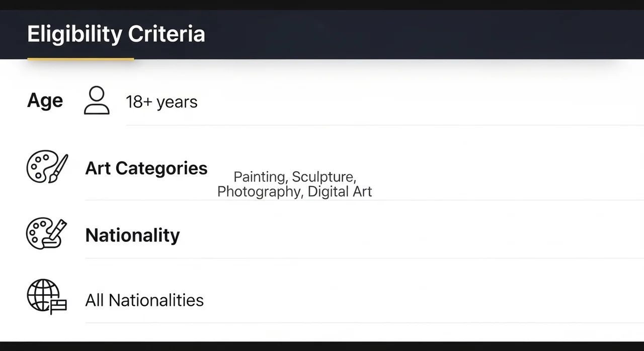The image size is (644, 351).
Task: Click the palette icon beside Art Categories
Action: click(x=47, y=168)
